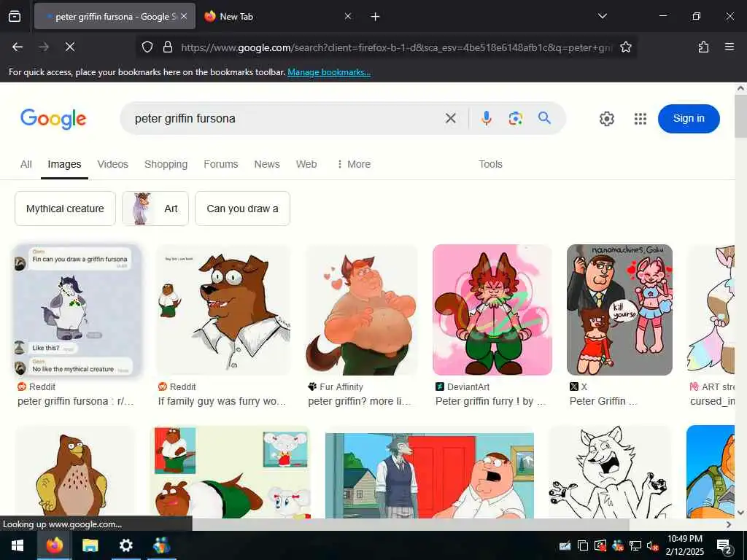
Task: Switch to the Forums tab
Action: click(220, 164)
